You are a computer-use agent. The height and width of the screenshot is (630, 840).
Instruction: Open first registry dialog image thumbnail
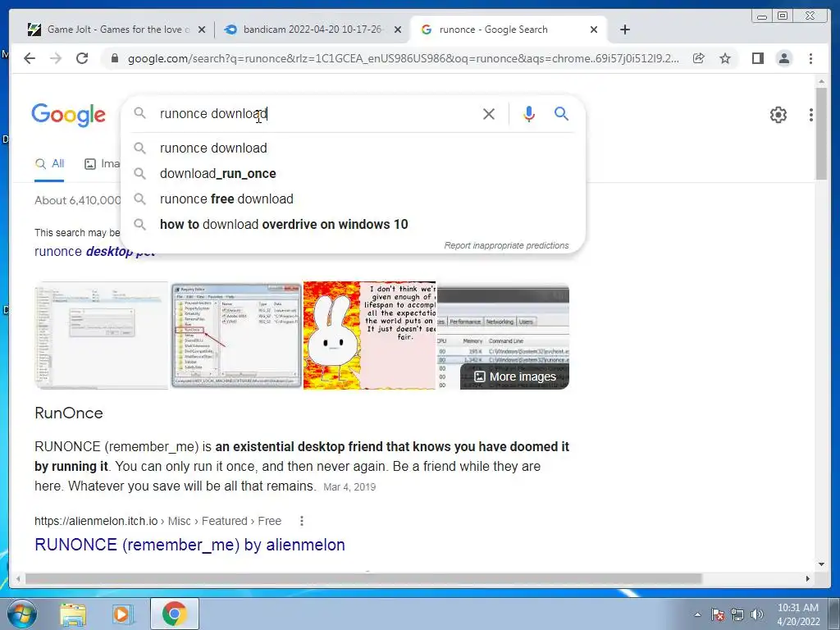click(101, 336)
